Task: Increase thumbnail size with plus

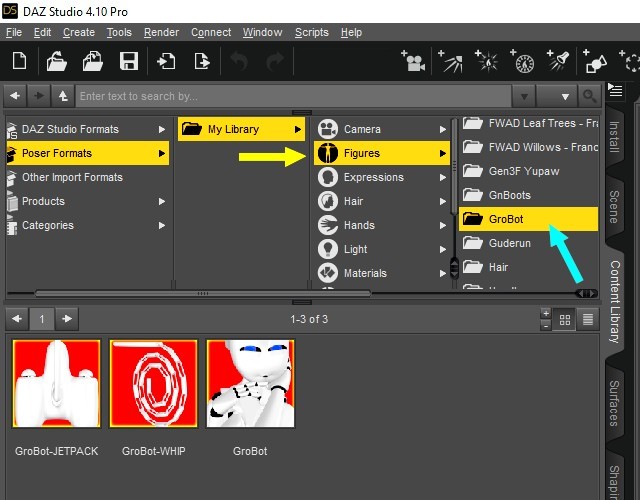Action: click(x=546, y=314)
